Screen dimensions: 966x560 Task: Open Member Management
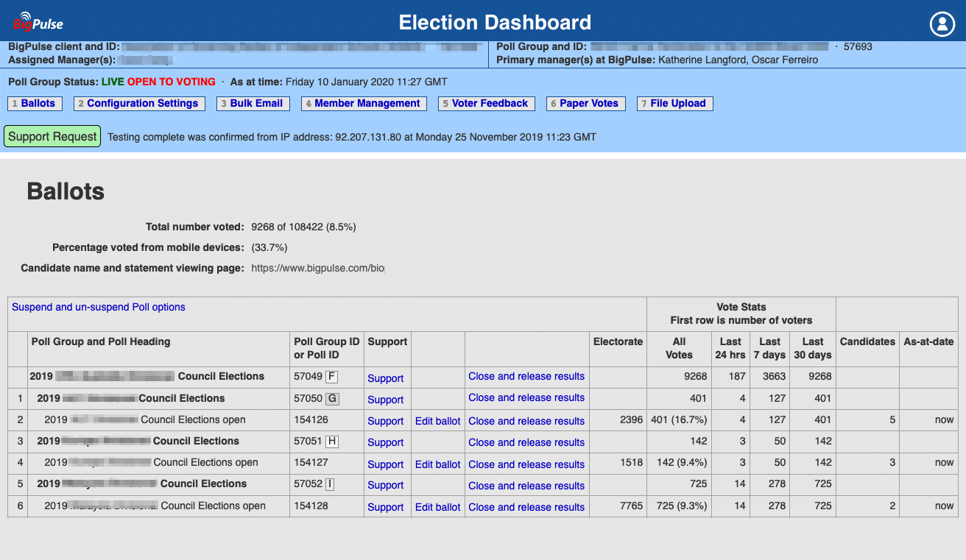pyautogui.click(x=364, y=103)
